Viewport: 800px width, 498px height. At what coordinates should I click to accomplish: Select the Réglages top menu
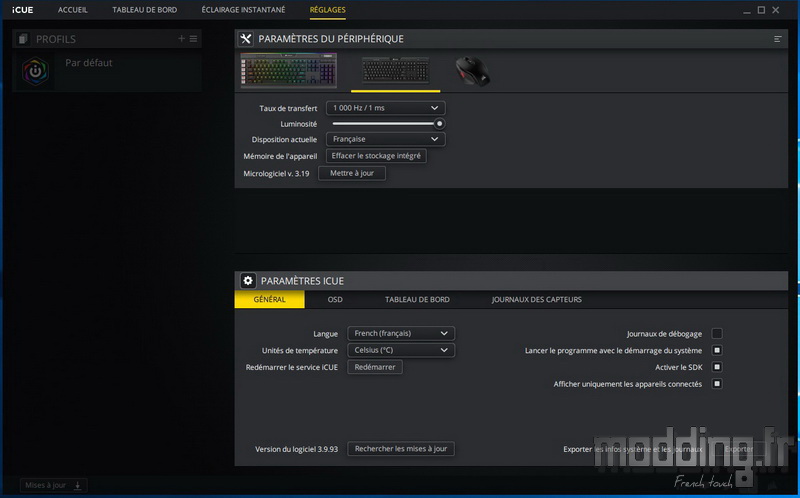coord(328,10)
